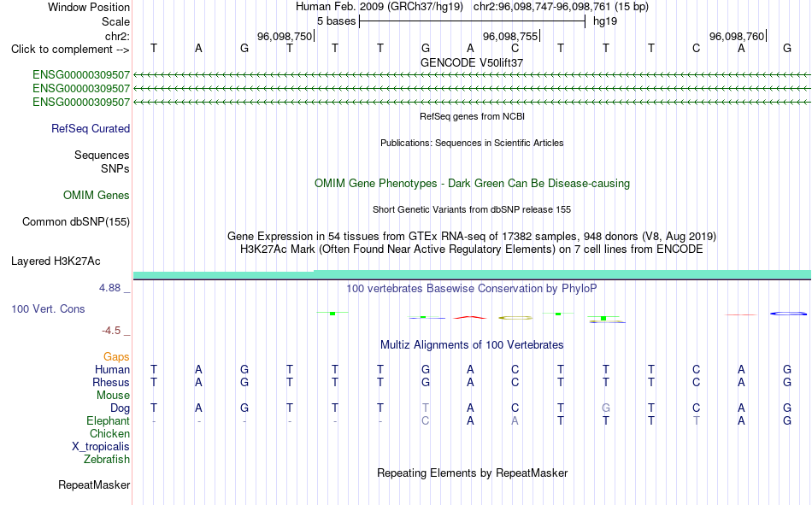Image resolution: width=812 pixels, height=505 pixels.
Task: Select the X_tropicalis species label
Action: [101, 447]
